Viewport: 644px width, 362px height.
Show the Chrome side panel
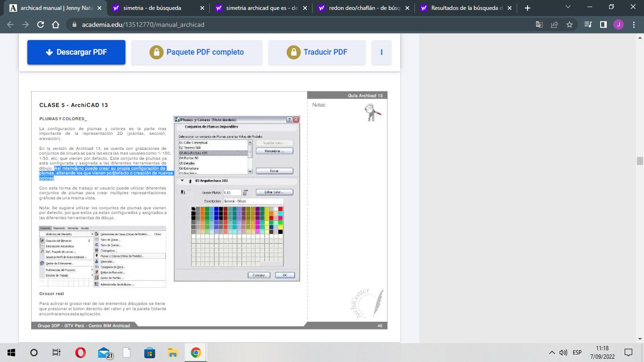(603, 25)
